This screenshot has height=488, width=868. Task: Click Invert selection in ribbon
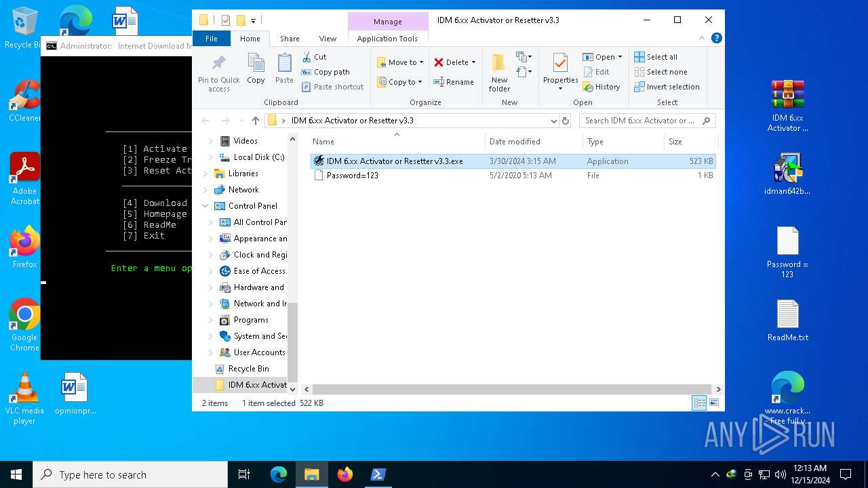click(x=667, y=87)
